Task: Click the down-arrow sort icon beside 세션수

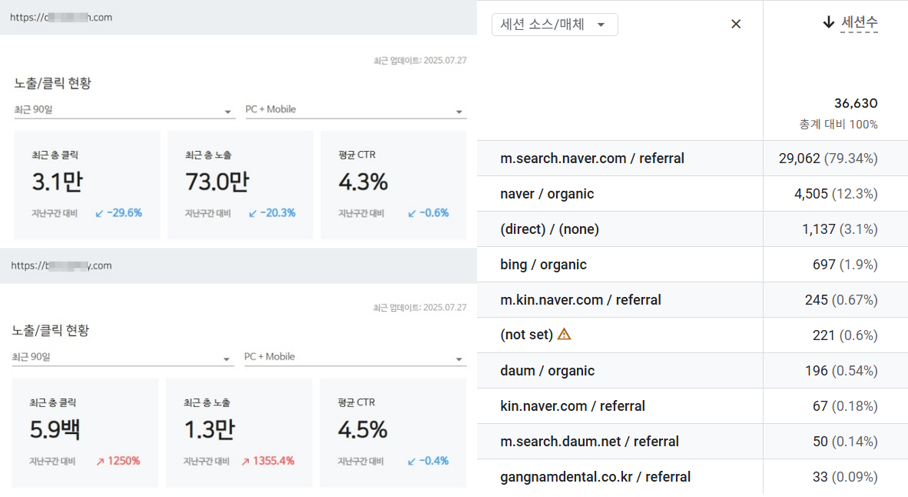Action: tap(828, 22)
